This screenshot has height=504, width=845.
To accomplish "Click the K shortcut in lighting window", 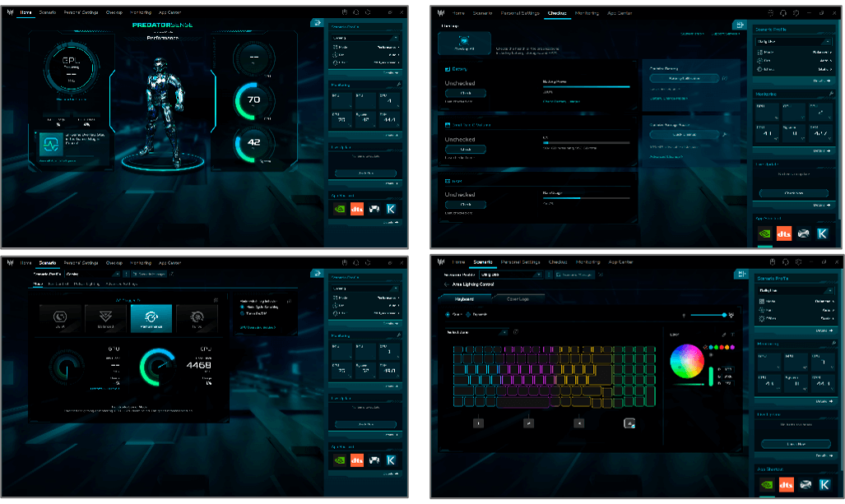I will [824, 484].
